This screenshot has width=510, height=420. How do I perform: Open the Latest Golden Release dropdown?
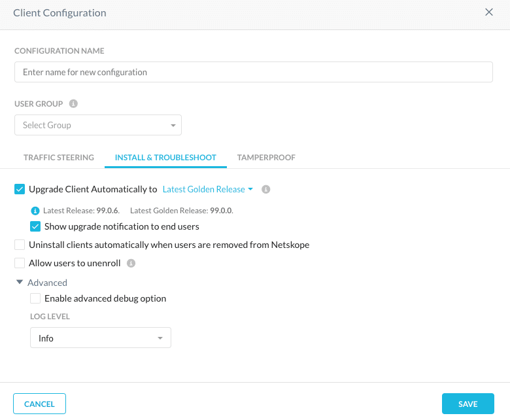207,189
